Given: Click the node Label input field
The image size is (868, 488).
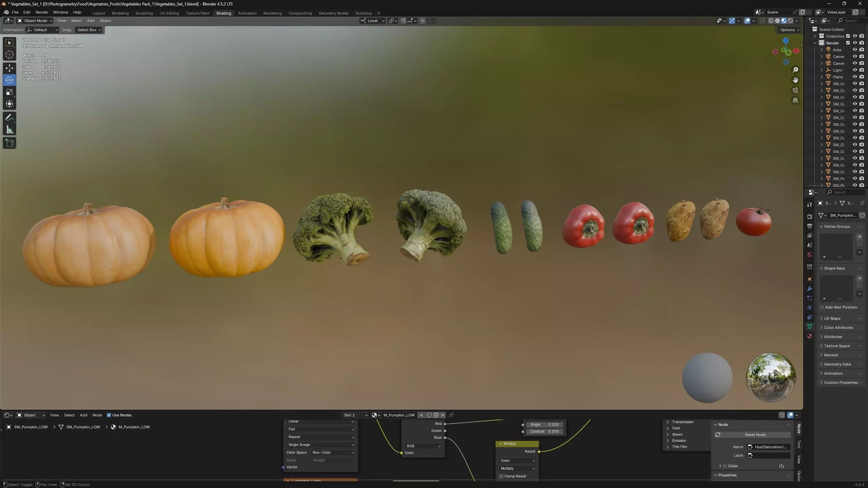Looking at the screenshot, I should (769, 455).
